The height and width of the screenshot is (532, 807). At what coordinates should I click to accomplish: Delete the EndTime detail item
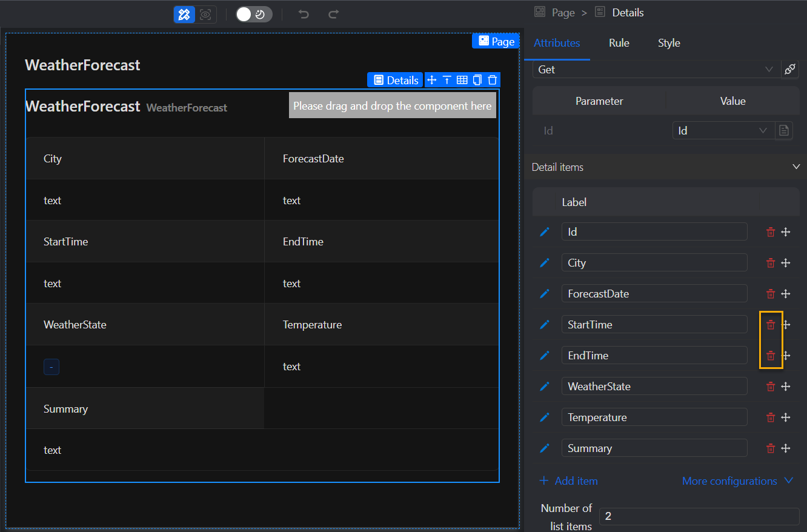[771, 356]
